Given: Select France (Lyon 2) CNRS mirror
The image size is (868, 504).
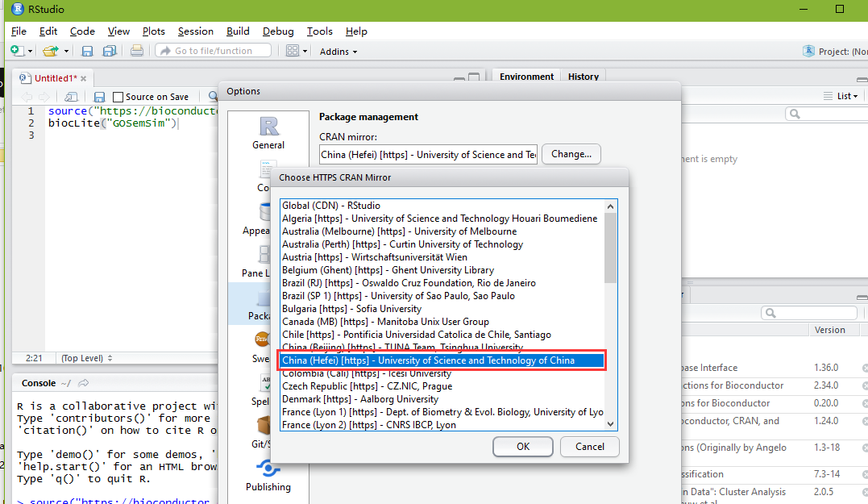Looking at the screenshot, I should [x=442, y=425].
